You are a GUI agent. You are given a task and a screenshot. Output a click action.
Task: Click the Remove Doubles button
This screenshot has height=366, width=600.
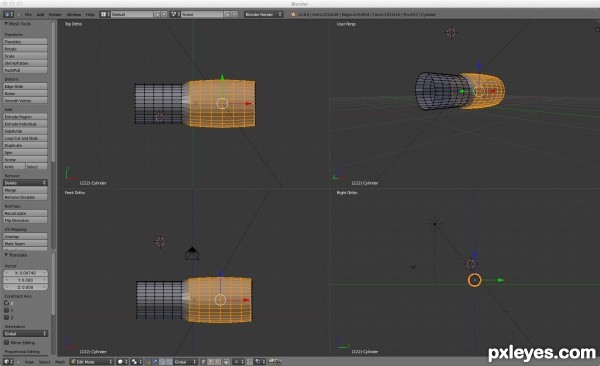[x=25, y=197]
